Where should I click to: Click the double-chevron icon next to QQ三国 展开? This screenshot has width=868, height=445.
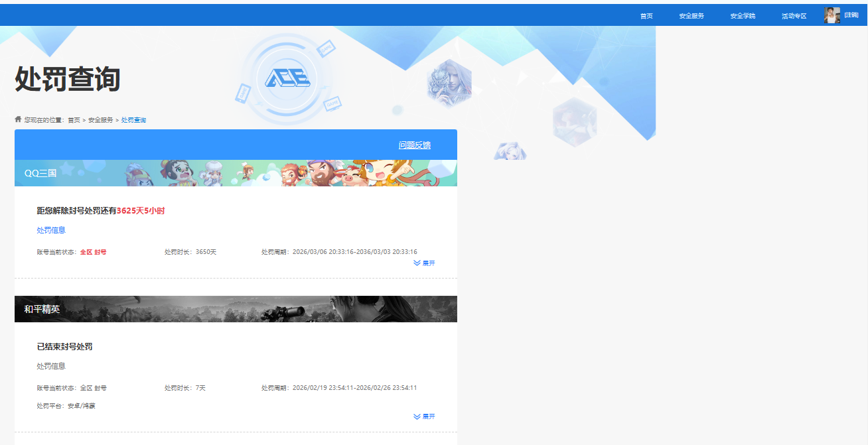click(417, 263)
